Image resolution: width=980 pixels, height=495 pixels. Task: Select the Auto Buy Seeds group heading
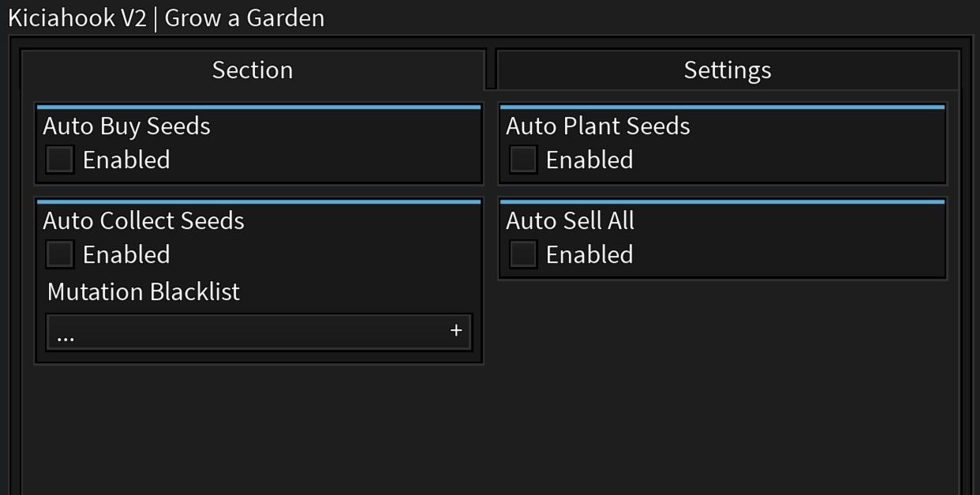click(x=126, y=126)
